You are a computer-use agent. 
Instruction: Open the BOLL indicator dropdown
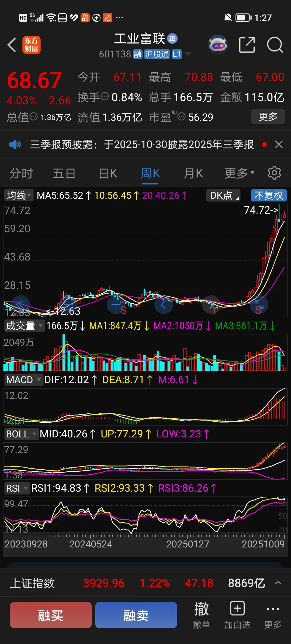pyautogui.click(x=21, y=434)
